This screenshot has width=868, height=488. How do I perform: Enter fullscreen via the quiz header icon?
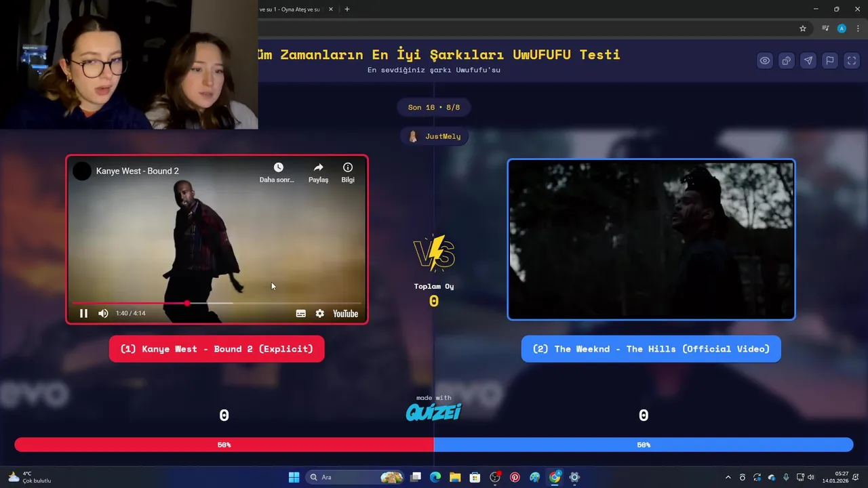(x=852, y=61)
